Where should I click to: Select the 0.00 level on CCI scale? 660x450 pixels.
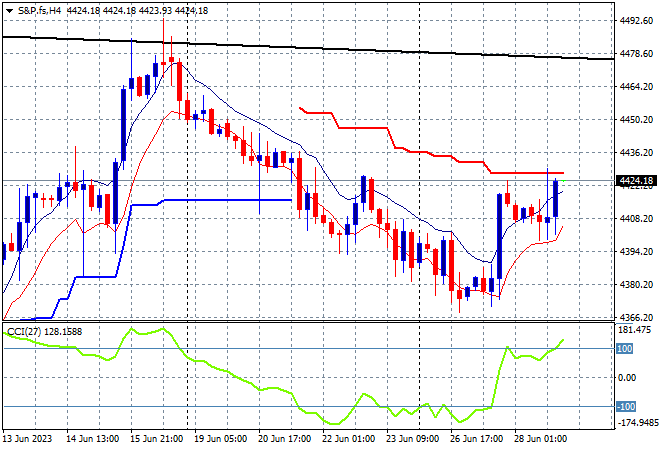(627, 378)
